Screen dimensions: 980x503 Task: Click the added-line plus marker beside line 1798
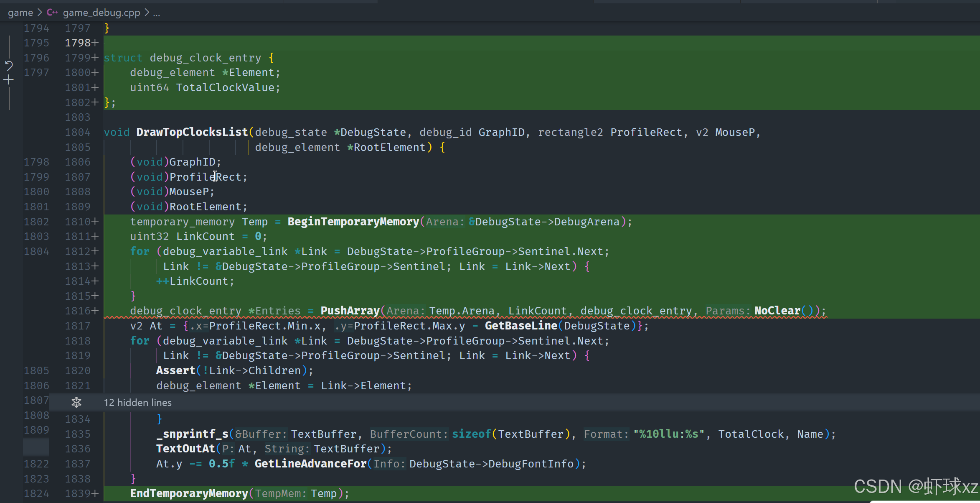pos(95,43)
